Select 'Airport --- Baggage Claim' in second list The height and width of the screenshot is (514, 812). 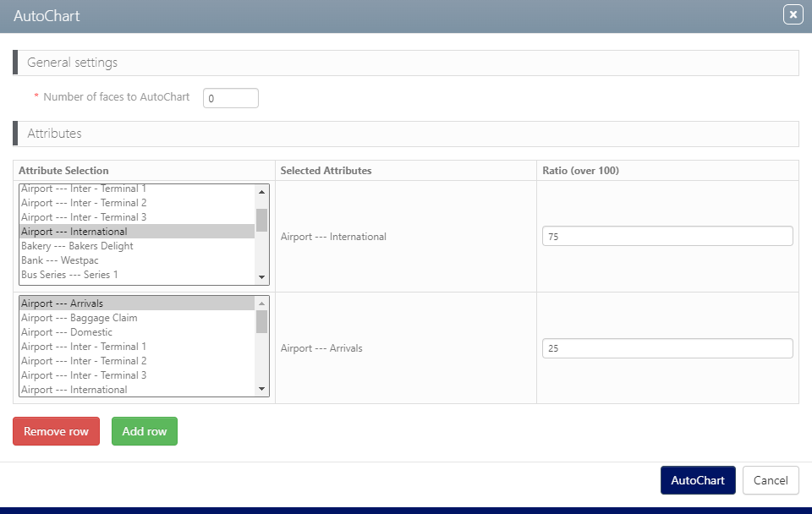click(79, 318)
